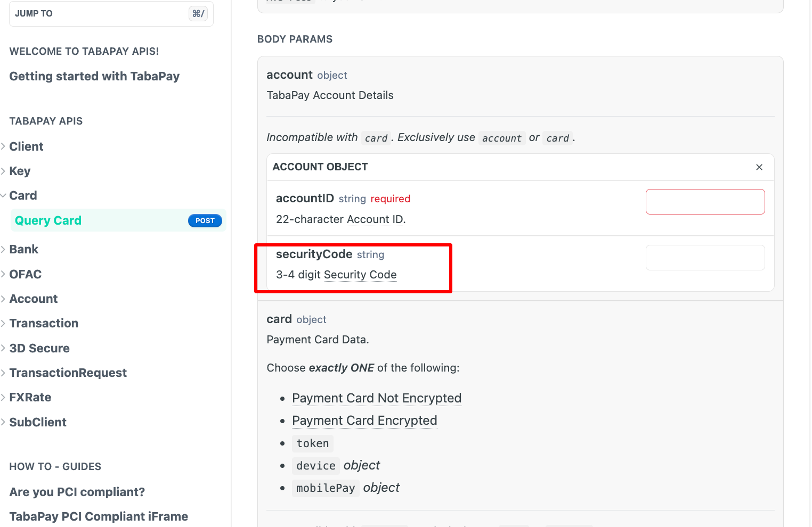Focus the accountID input field
Image resolution: width=812 pixels, height=527 pixels.
pyautogui.click(x=705, y=202)
